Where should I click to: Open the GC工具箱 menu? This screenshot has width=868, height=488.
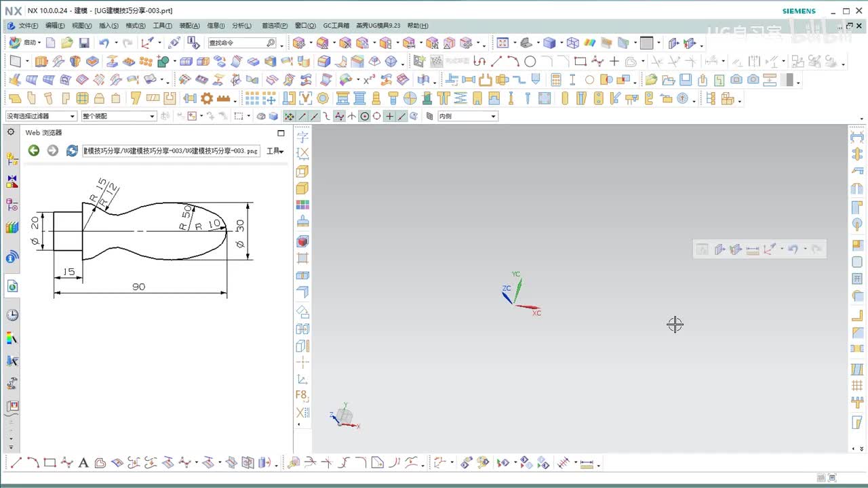(336, 26)
